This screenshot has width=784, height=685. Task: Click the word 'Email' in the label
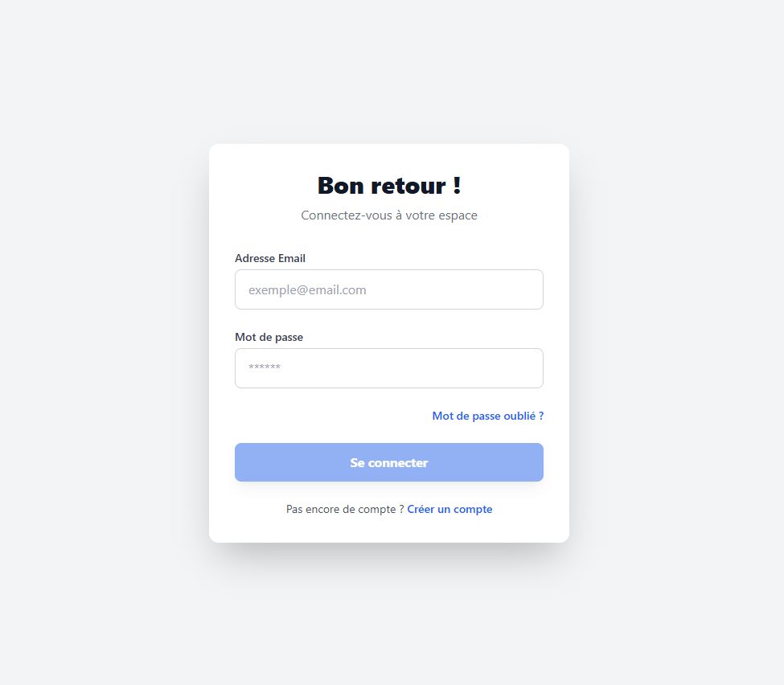point(292,258)
